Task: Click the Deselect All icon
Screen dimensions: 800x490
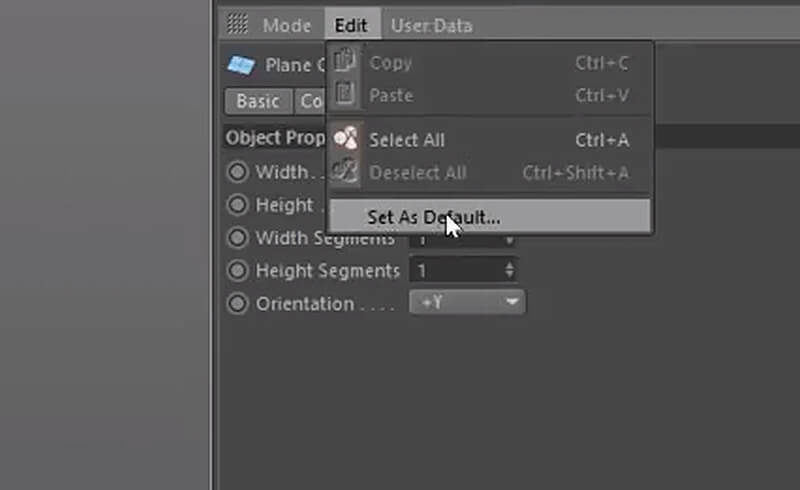Action: tap(345, 171)
